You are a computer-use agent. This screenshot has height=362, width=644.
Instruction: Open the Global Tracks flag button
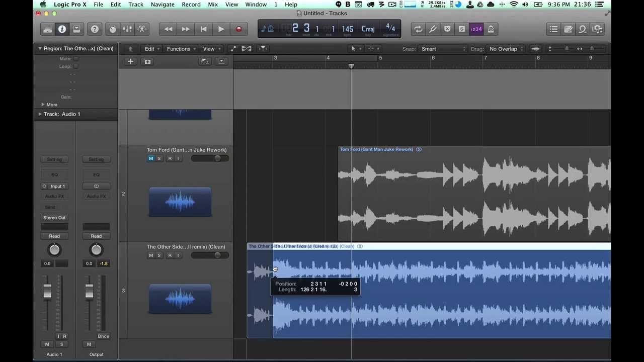[x=205, y=61]
